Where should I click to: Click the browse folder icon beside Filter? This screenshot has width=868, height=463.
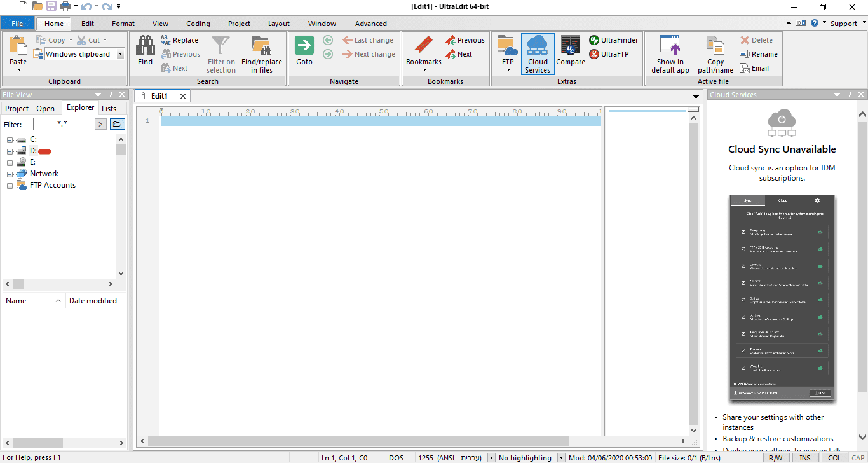pyautogui.click(x=117, y=124)
